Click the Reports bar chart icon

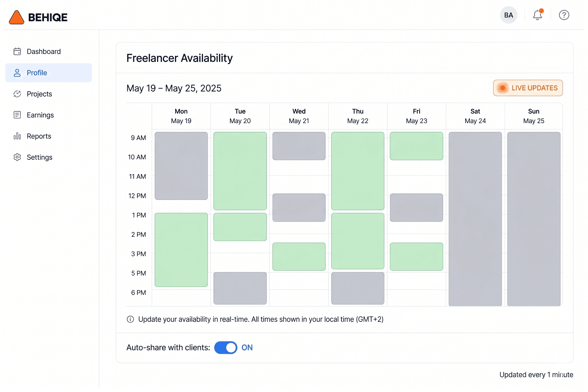point(17,136)
